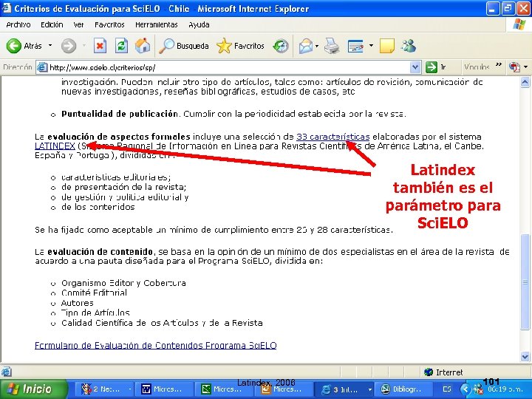Launch the Messenger people icon

pyautogui.click(x=408, y=46)
